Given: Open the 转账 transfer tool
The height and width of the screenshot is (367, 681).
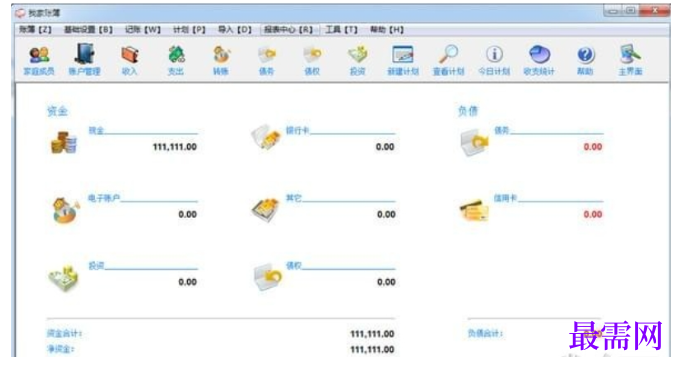Looking at the screenshot, I should coord(221,60).
